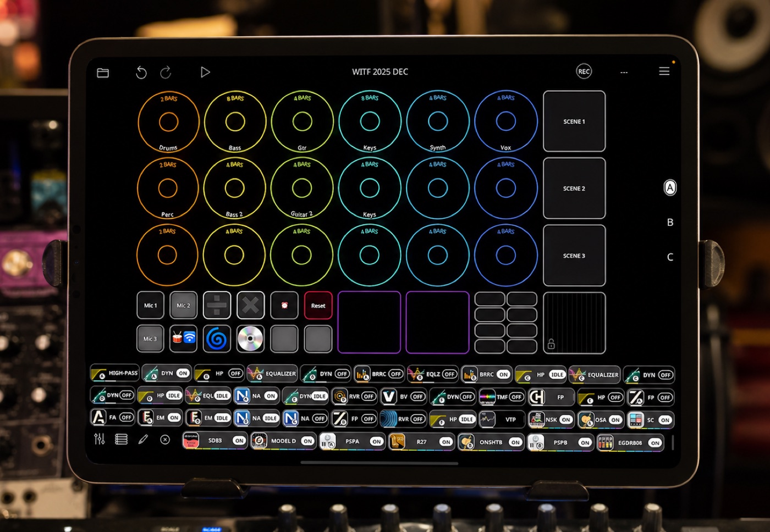Open the hamburger main menu
770x532 pixels.
pyautogui.click(x=664, y=71)
